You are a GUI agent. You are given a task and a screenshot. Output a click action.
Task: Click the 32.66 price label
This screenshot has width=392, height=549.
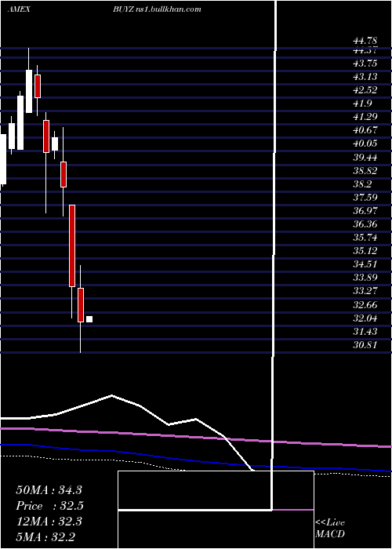tap(365, 305)
